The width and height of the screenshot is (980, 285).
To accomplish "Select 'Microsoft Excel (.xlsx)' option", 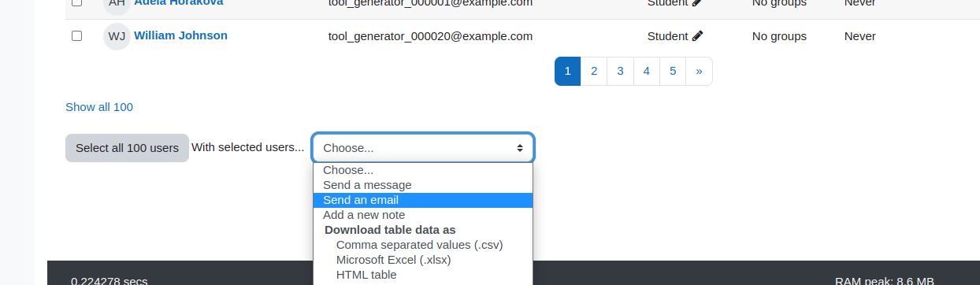I will (x=423, y=260).
